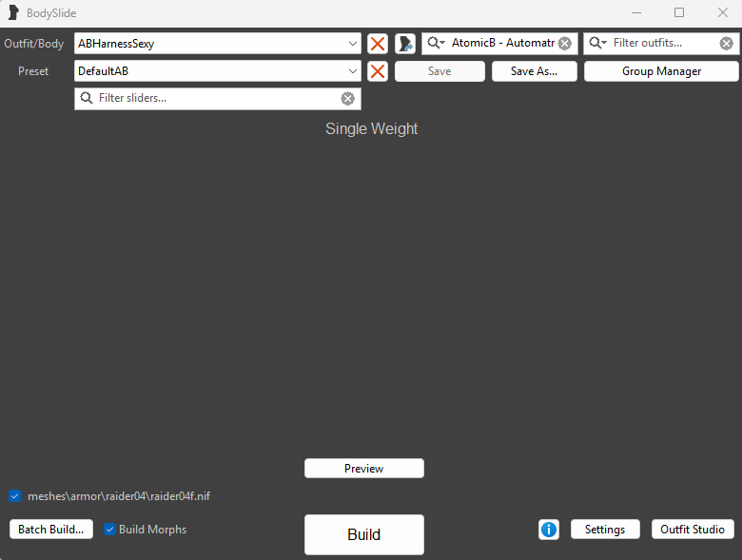Click the Single Weight label

371,128
